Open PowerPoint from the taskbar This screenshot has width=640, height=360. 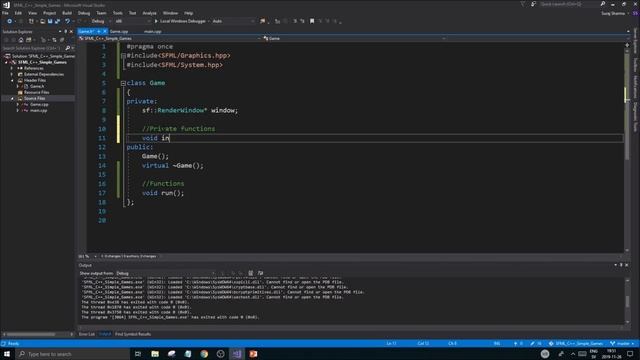click(x=253, y=354)
